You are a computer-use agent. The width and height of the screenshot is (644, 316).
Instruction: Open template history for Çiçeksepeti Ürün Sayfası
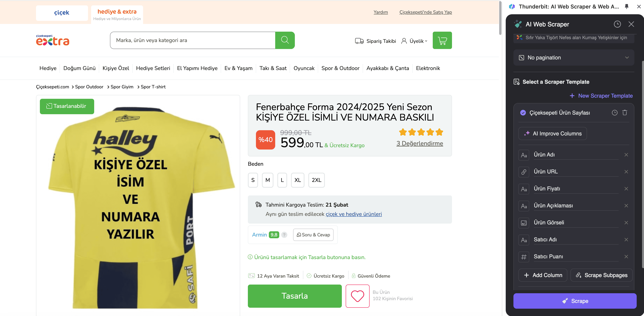(615, 113)
